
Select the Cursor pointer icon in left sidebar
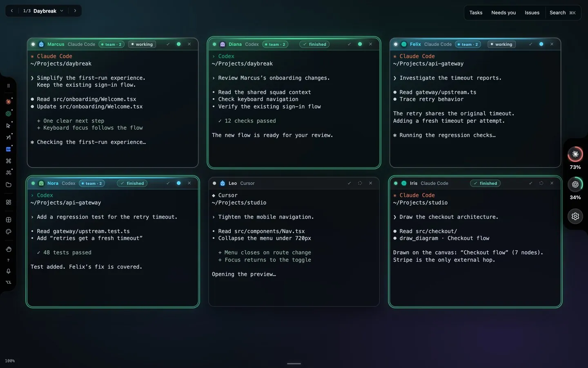click(8, 126)
